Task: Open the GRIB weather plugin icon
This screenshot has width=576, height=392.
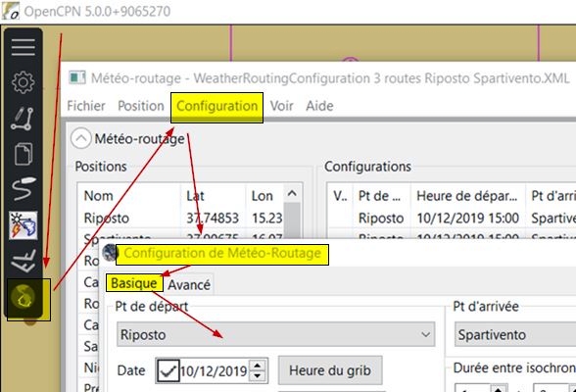Action: [x=24, y=225]
